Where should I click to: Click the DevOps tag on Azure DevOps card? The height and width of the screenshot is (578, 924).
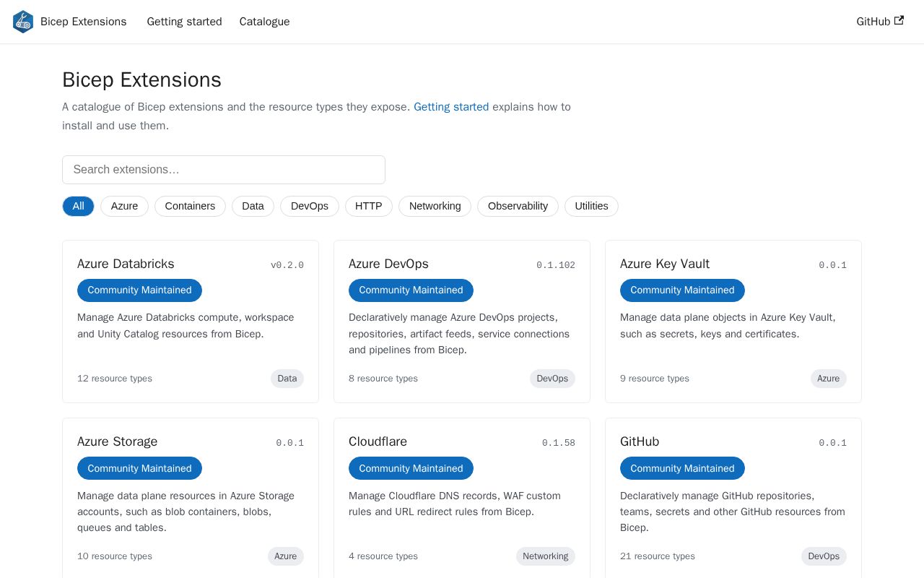(552, 379)
